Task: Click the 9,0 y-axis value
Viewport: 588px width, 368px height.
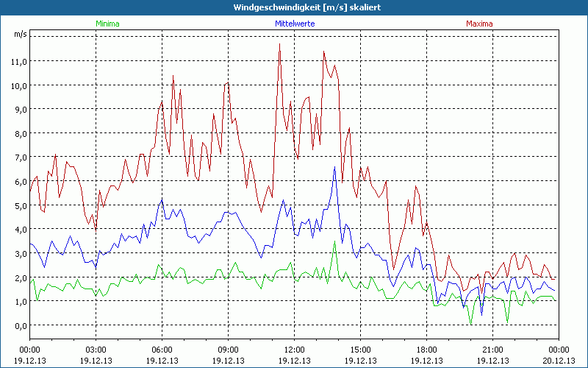Action: tap(21, 110)
